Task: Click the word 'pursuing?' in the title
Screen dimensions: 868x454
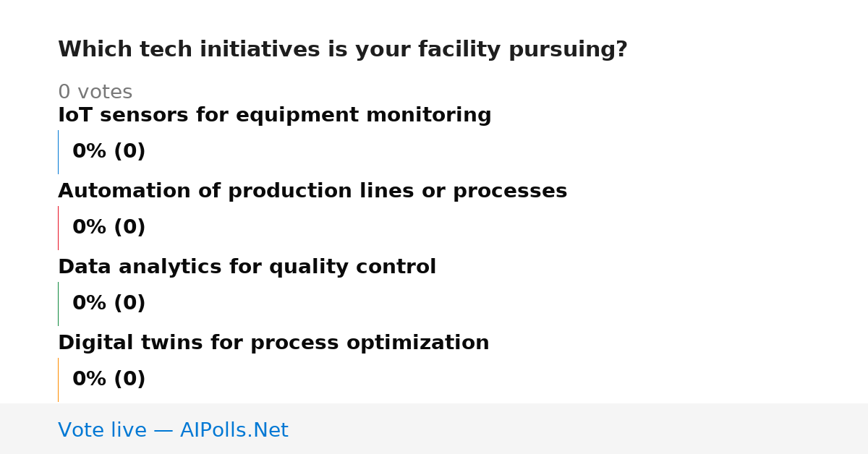Action: point(568,51)
